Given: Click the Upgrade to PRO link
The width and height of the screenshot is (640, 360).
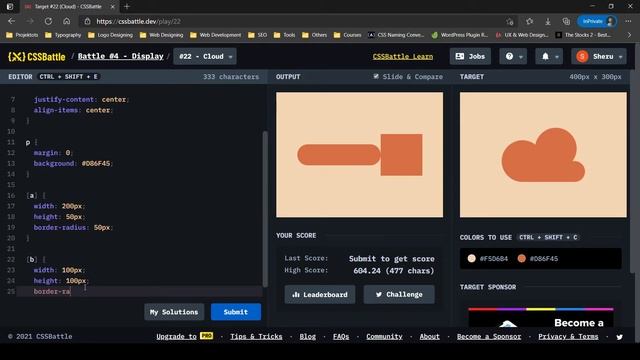Looking at the screenshot, I should click(x=184, y=336).
